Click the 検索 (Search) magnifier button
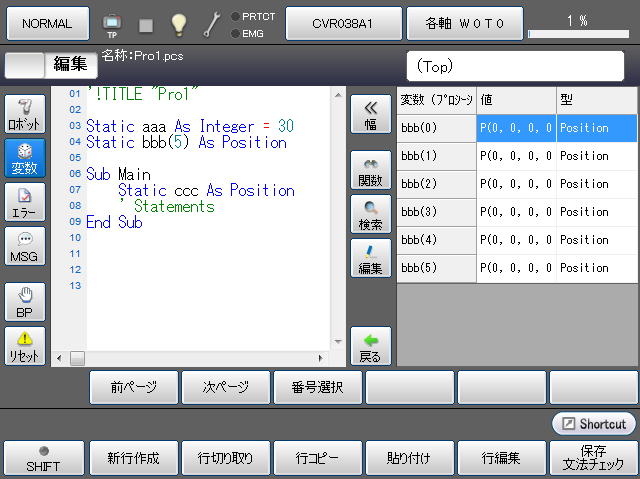640x479 pixels. click(x=370, y=215)
